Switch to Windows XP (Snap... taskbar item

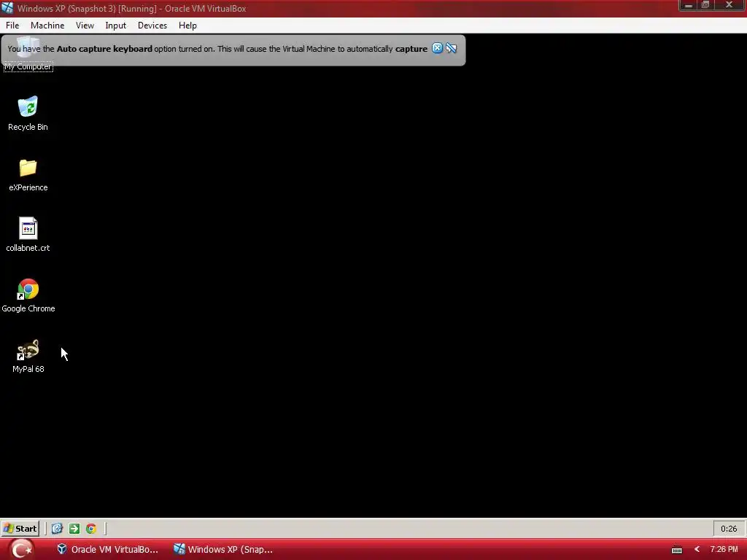(x=223, y=550)
